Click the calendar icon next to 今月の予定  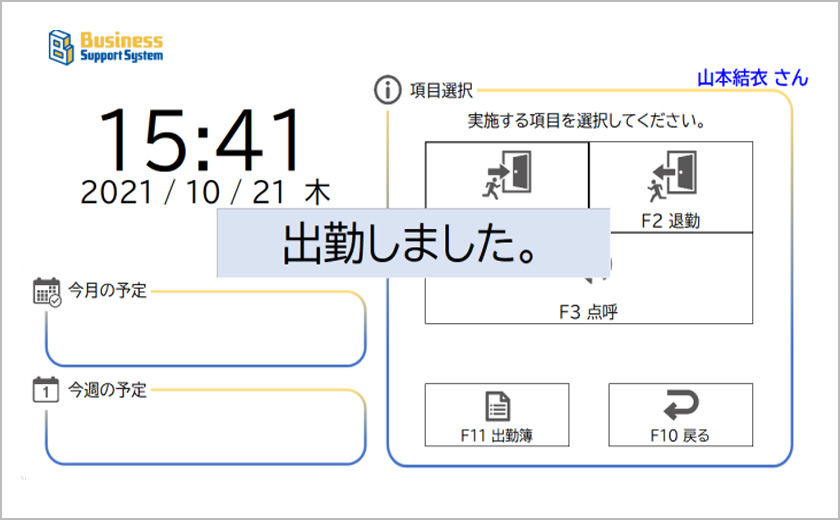47,291
